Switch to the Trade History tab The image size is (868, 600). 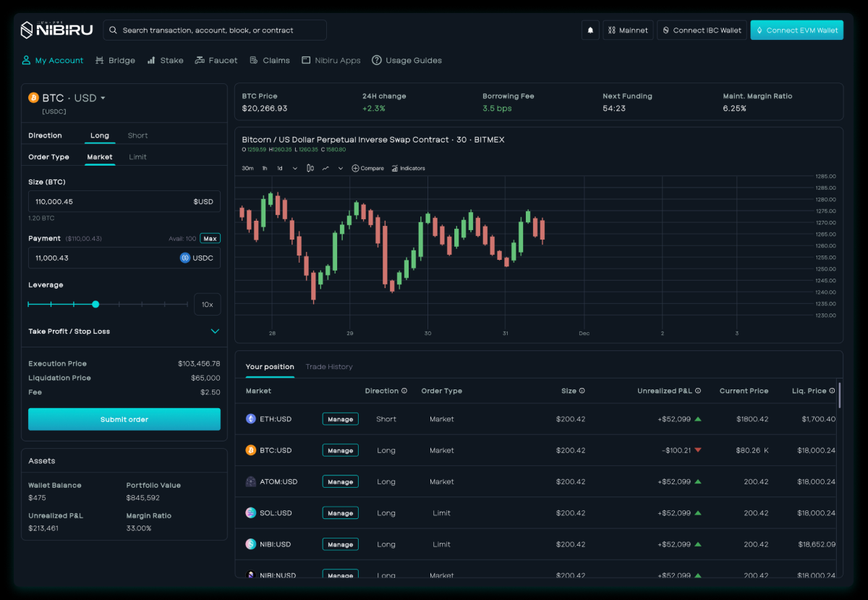tap(329, 367)
